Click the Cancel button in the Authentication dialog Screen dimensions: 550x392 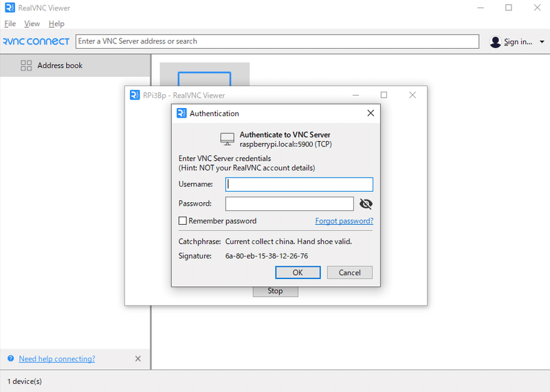350,272
